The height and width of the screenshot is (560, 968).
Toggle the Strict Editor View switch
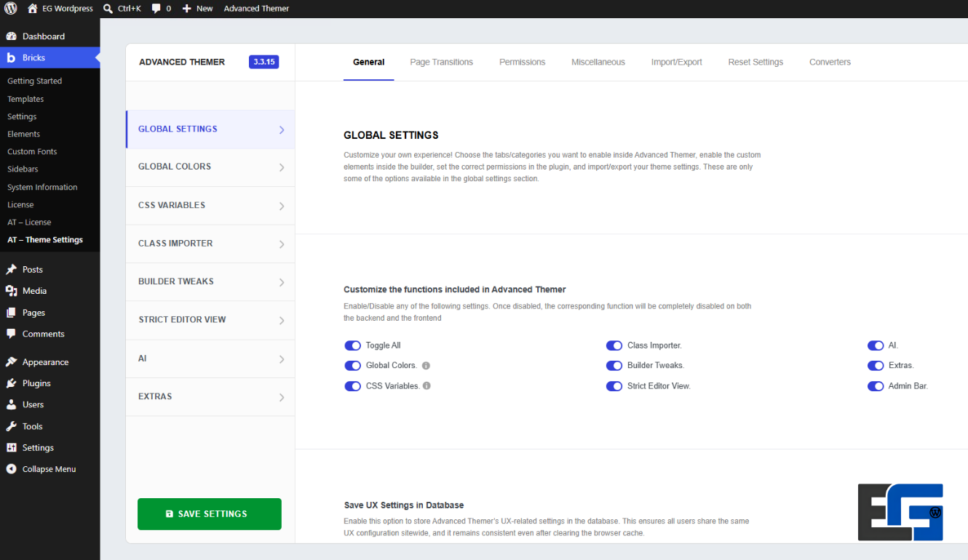614,386
